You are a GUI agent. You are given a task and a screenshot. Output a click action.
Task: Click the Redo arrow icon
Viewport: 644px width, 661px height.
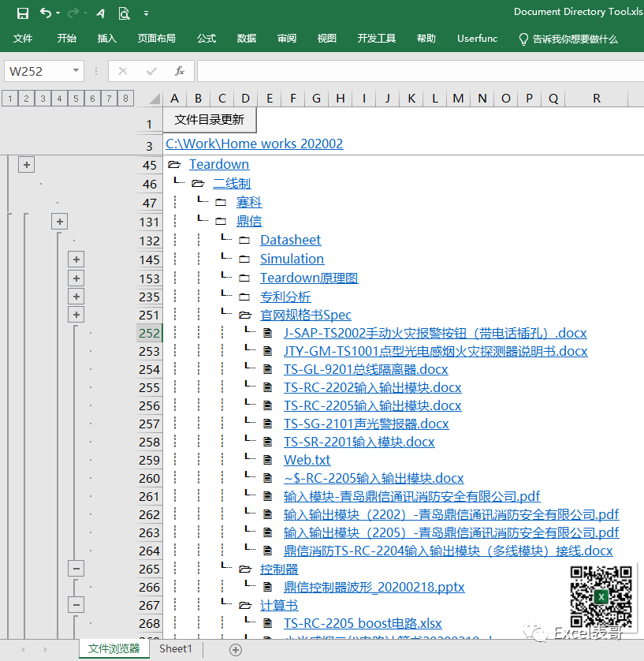73,13
